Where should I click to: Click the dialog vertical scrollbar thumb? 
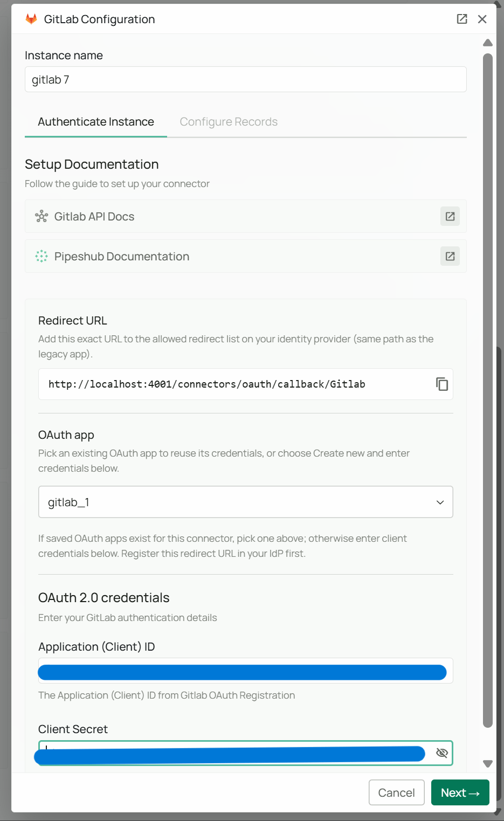488,390
